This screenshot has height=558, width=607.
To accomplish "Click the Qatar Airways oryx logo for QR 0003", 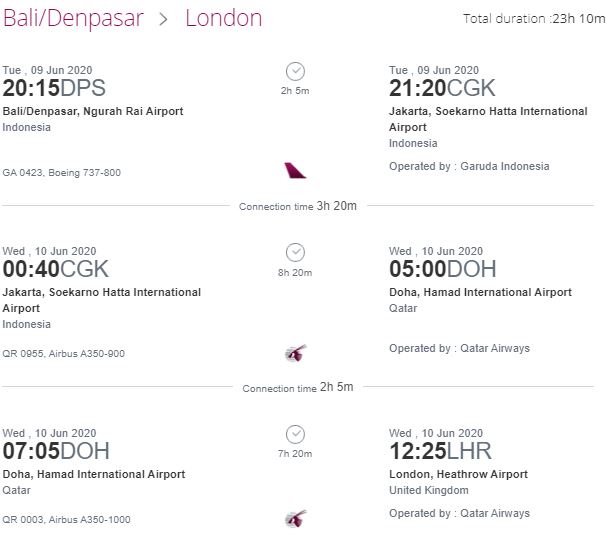I will pyautogui.click(x=296, y=519).
